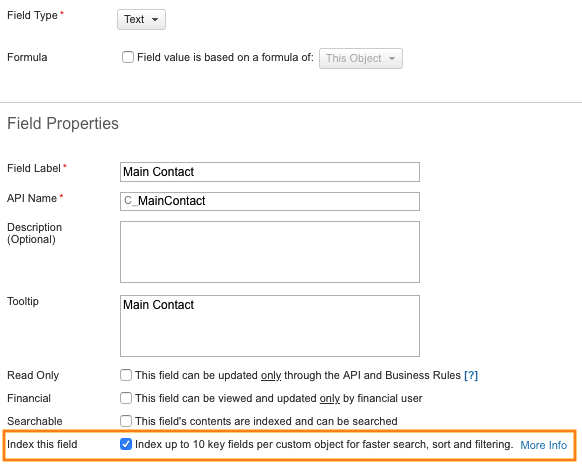This screenshot has width=582, height=471.
Task: Tick the Financial checkbox
Action: click(126, 398)
